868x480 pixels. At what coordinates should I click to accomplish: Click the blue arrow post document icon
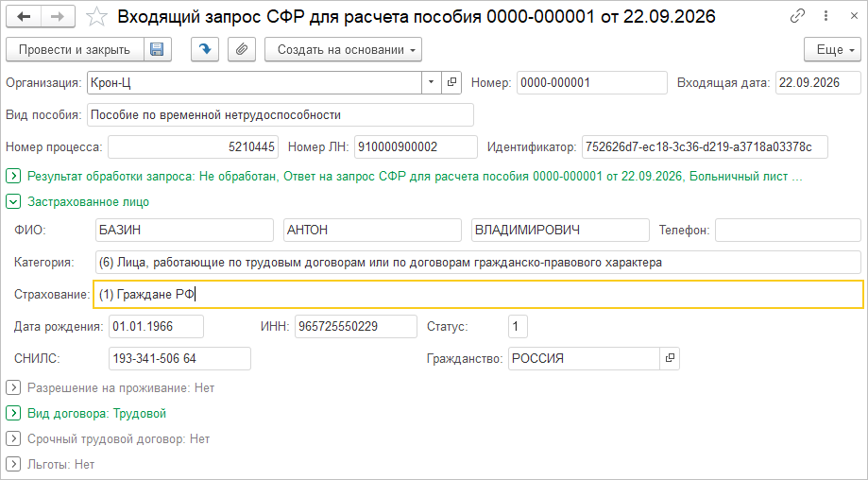[205, 49]
